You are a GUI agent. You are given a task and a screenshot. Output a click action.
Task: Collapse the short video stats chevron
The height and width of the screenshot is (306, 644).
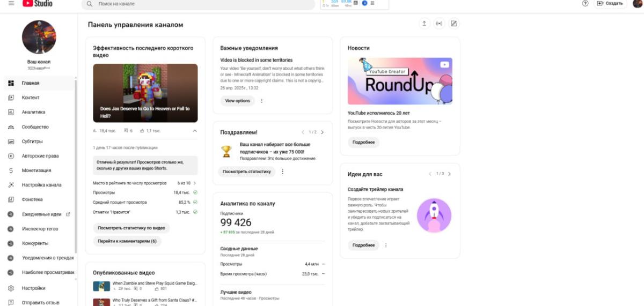[x=194, y=131]
